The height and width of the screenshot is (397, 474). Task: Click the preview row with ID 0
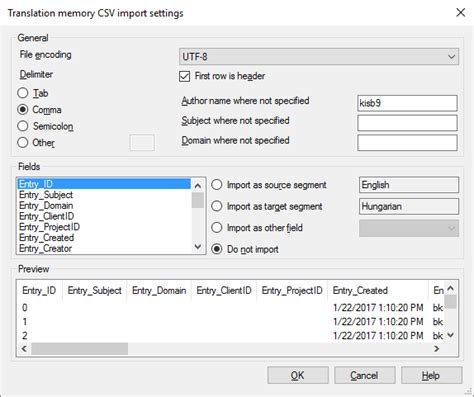tap(231, 307)
